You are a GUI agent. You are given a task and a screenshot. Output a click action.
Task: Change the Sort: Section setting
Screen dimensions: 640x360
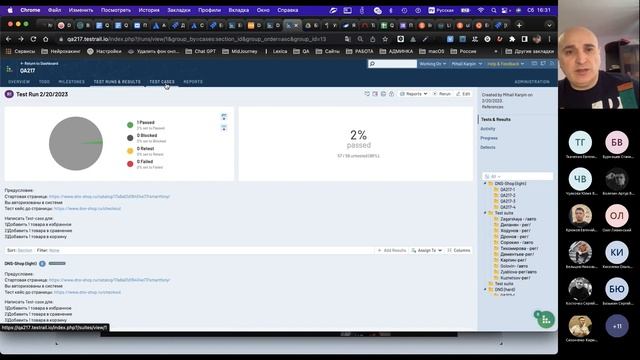coord(20,250)
